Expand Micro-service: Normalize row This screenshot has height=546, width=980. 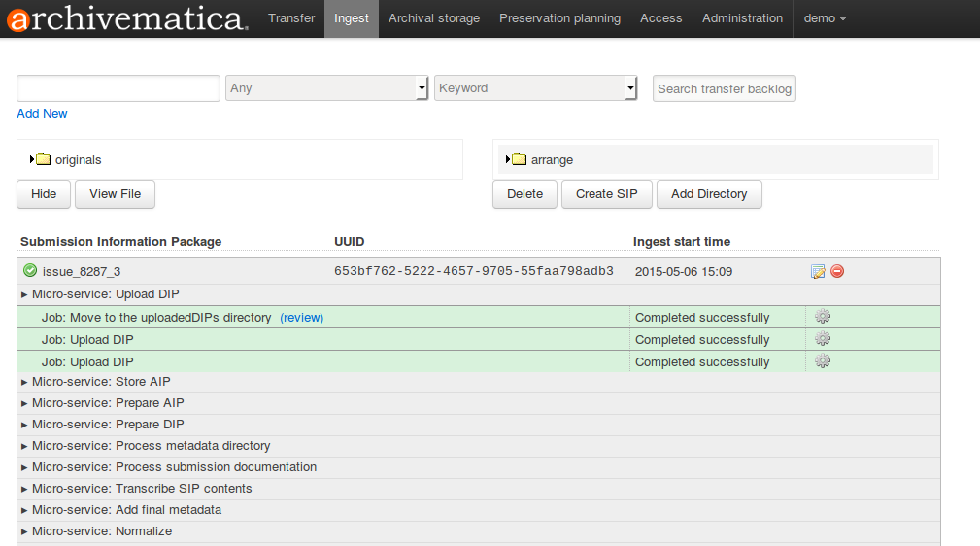click(x=101, y=531)
